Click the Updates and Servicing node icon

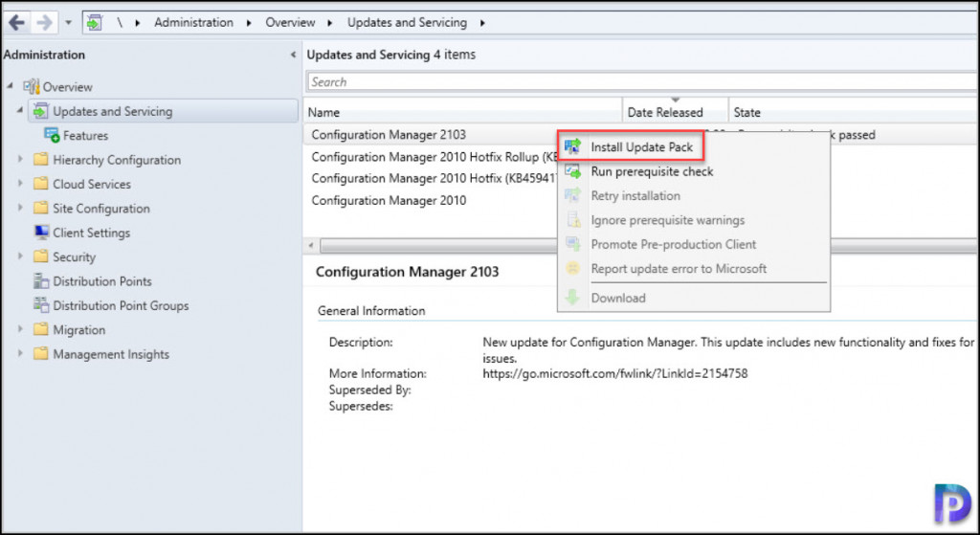[40, 111]
